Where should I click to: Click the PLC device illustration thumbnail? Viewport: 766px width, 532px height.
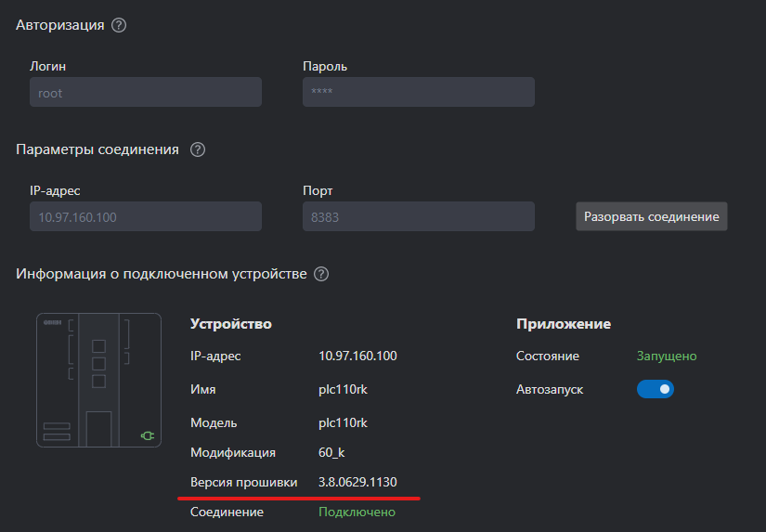98,380
